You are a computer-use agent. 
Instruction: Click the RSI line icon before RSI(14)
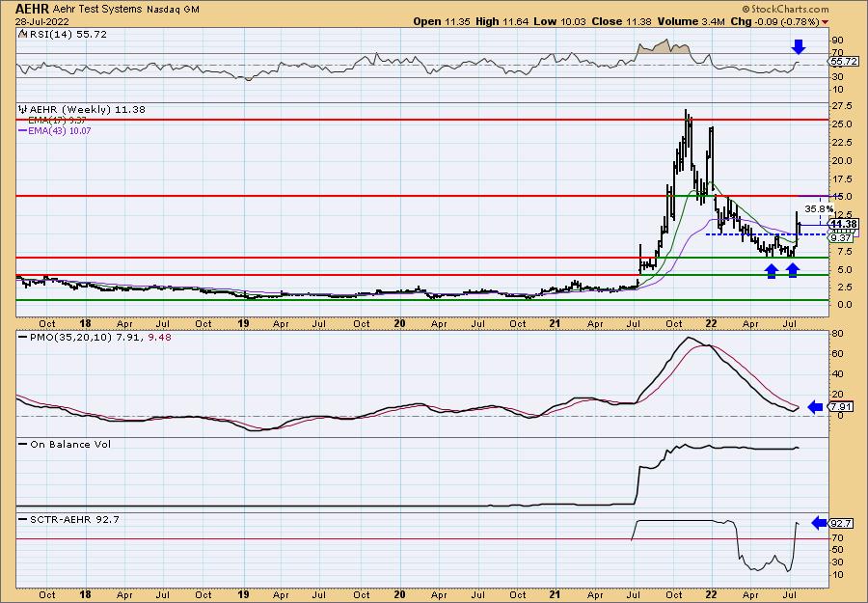22,35
